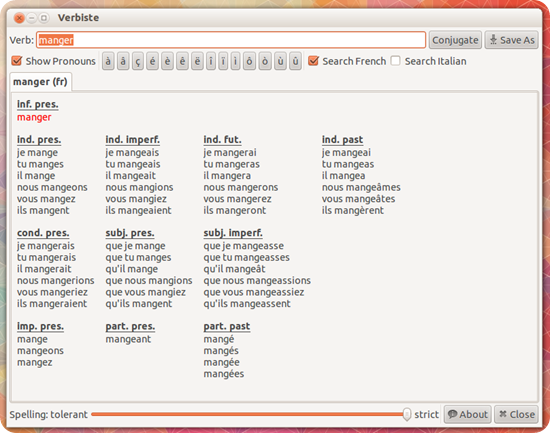Select 'mangé' past participle
550x433 pixels.
click(x=219, y=339)
